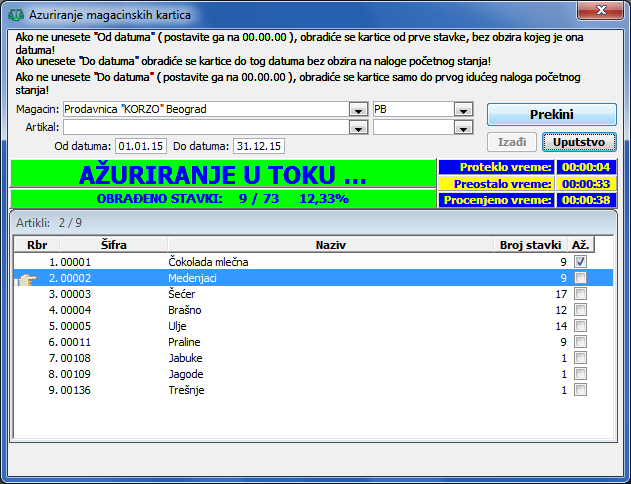This screenshot has height=484, width=631.
Task: Sort by the Šifra column header
Action: pyautogui.click(x=113, y=245)
